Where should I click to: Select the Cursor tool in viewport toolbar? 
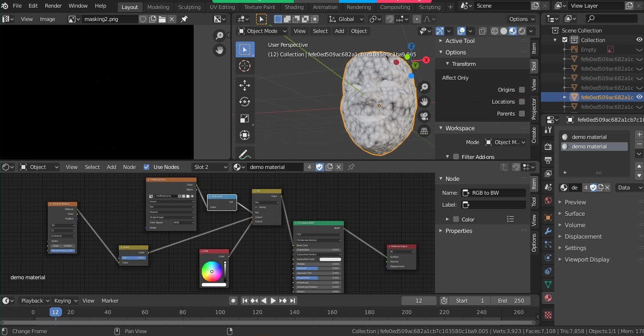(245, 66)
